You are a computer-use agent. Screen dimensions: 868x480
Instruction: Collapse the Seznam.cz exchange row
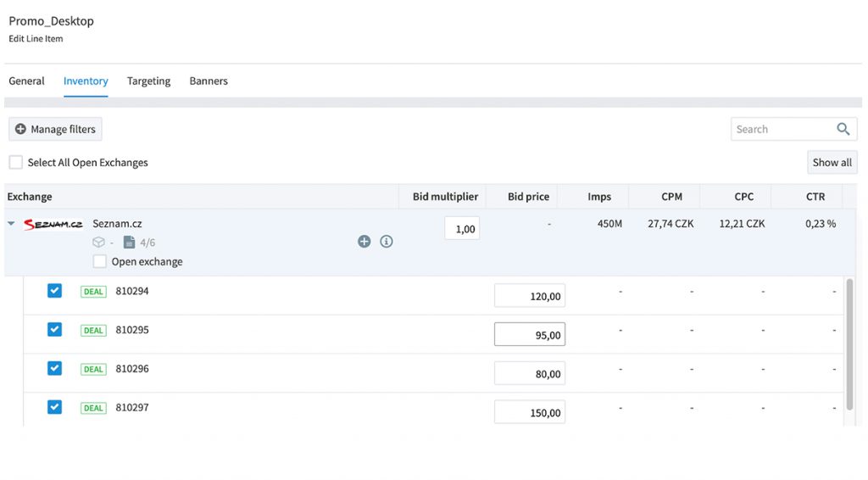[x=11, y=224]
